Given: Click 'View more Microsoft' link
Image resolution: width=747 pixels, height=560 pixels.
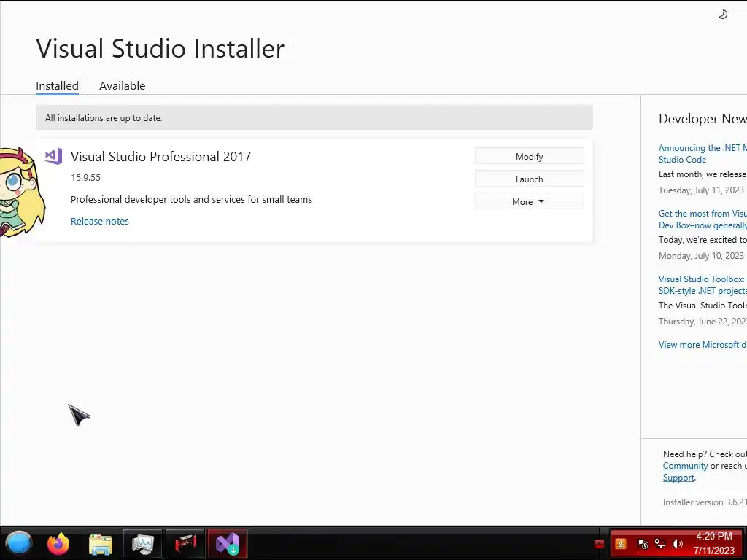Looking at the screenshot, I should tap(703, 344).
